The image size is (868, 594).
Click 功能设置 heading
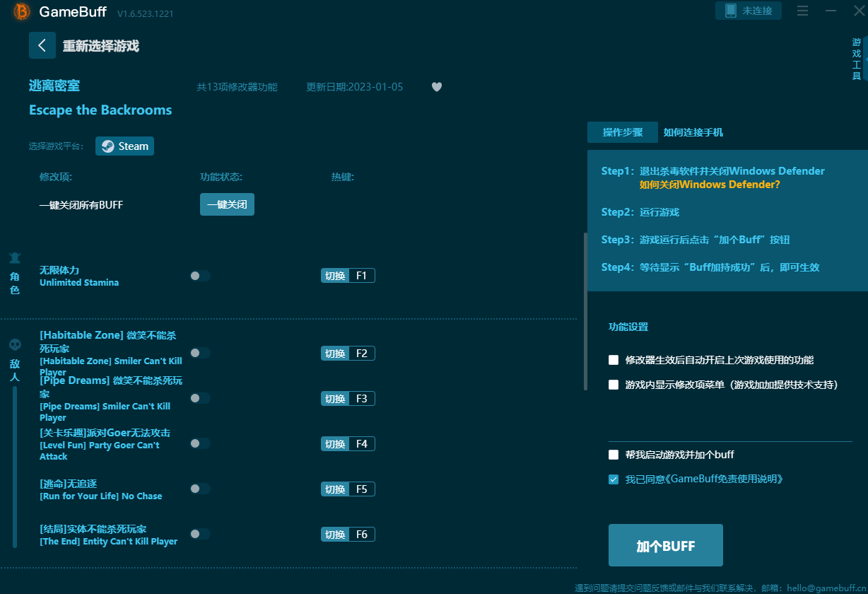628,327
